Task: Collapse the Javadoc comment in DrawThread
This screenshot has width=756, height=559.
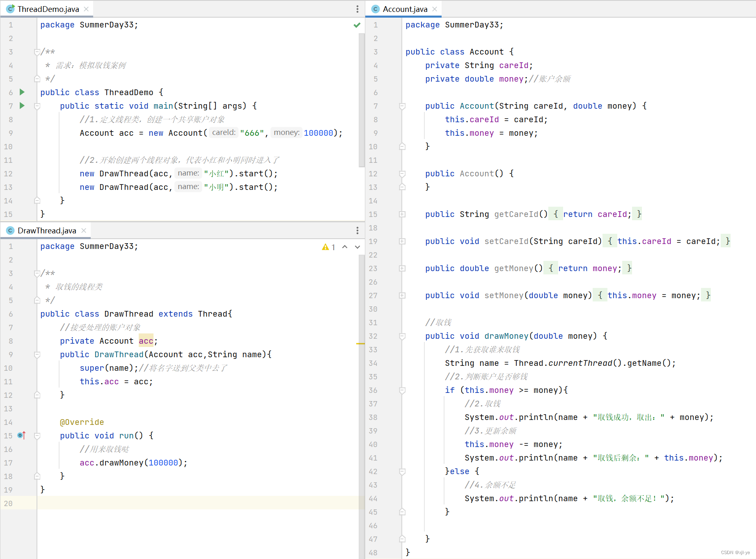Action: pyautogui.click(x=37, y=274)
